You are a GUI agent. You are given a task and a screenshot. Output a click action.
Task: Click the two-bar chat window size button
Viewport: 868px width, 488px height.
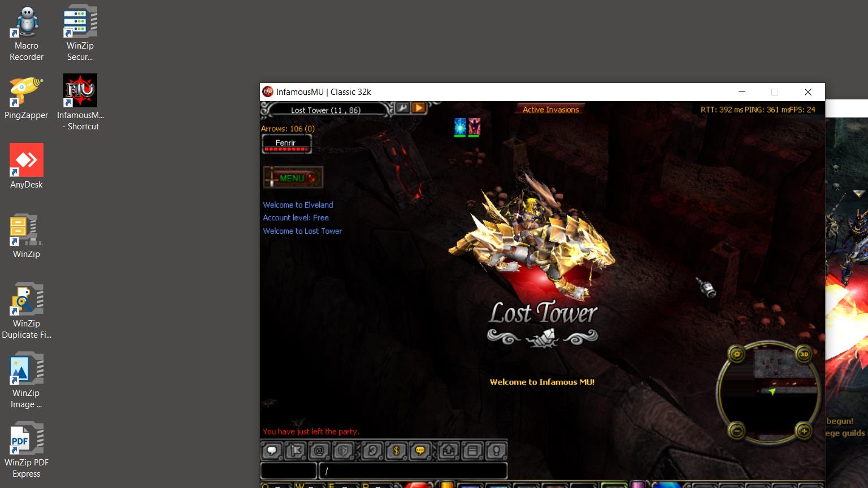click(472, 451)
